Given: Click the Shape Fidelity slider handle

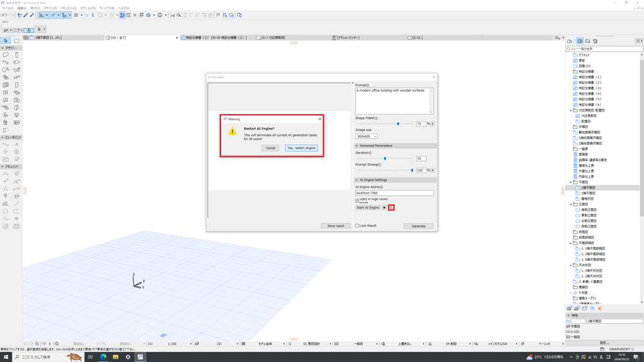Looking at the screenshot, I should 398,124.
